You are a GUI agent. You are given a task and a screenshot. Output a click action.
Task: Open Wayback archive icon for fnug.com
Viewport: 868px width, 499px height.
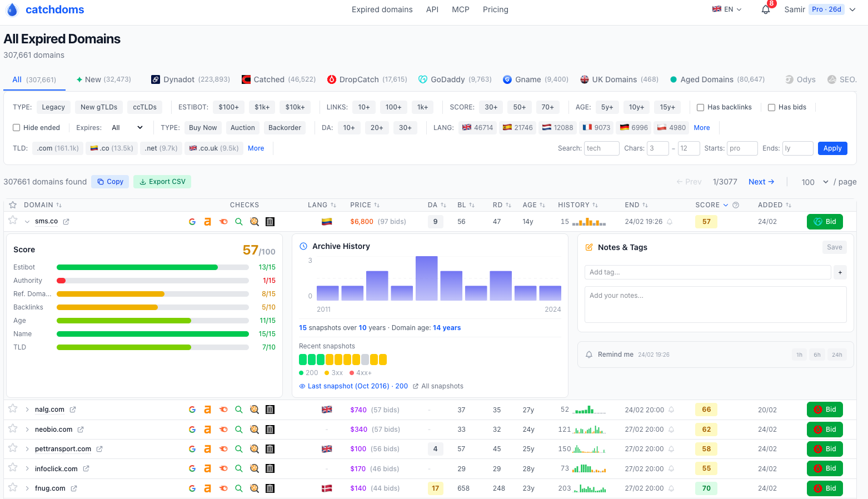(270, 488)
